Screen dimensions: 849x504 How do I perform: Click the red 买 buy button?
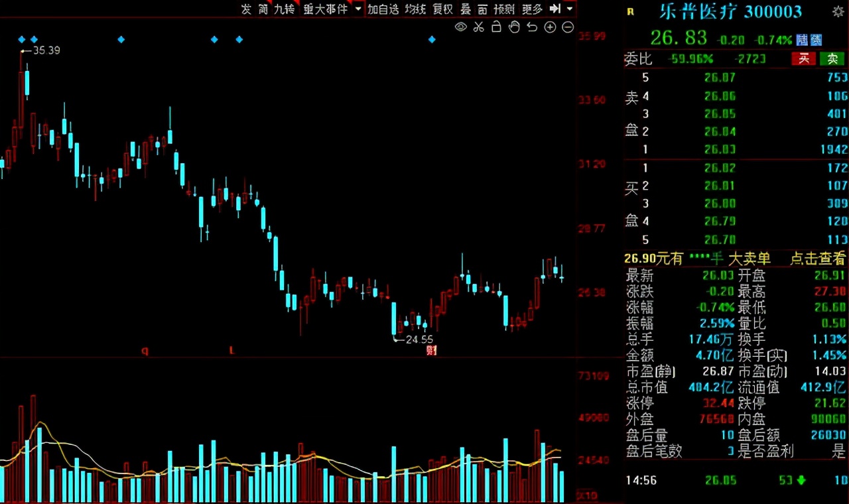click(x=803, y=59)
